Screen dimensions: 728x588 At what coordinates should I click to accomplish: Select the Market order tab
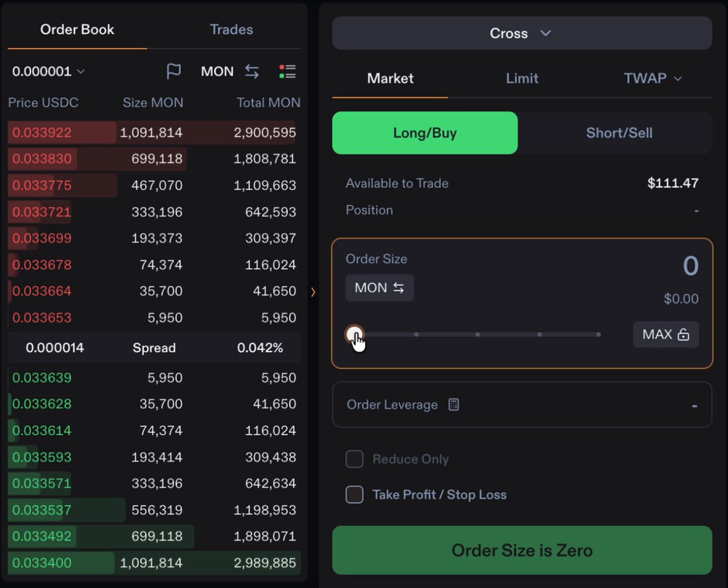(391, 78)
